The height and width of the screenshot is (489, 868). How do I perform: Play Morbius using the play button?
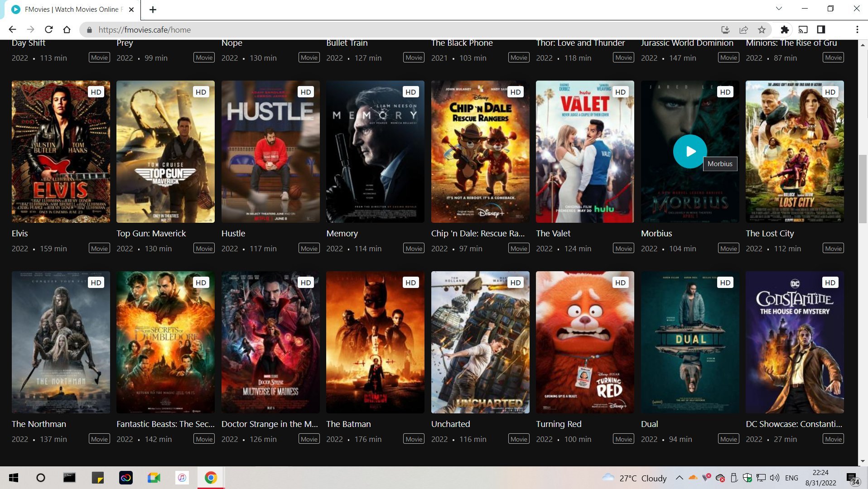point(690,151)
